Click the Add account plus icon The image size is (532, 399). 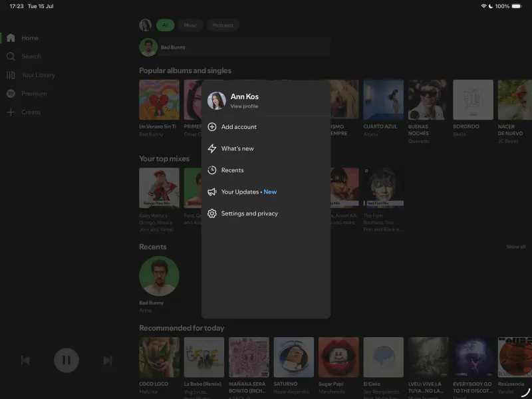coord(212,127)
